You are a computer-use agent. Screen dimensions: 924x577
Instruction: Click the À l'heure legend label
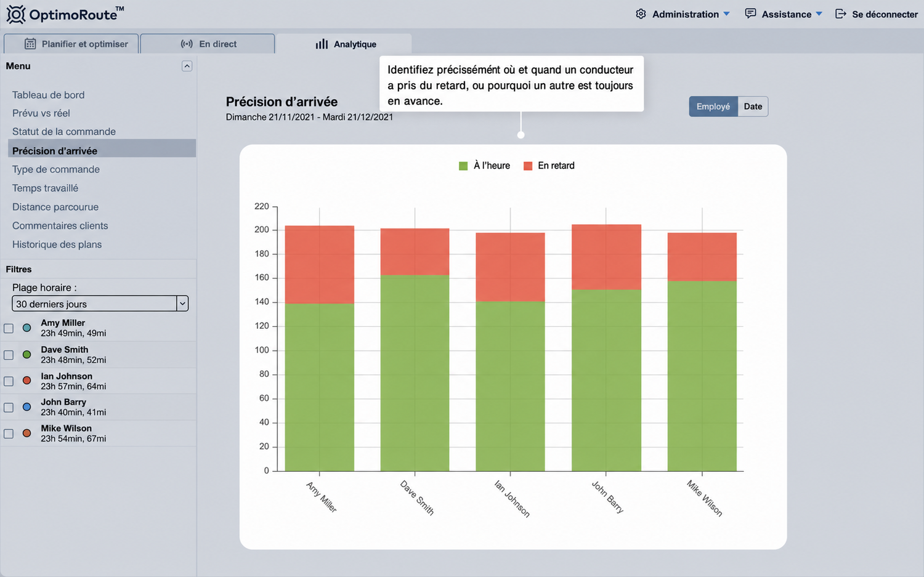tap(492, 166)
